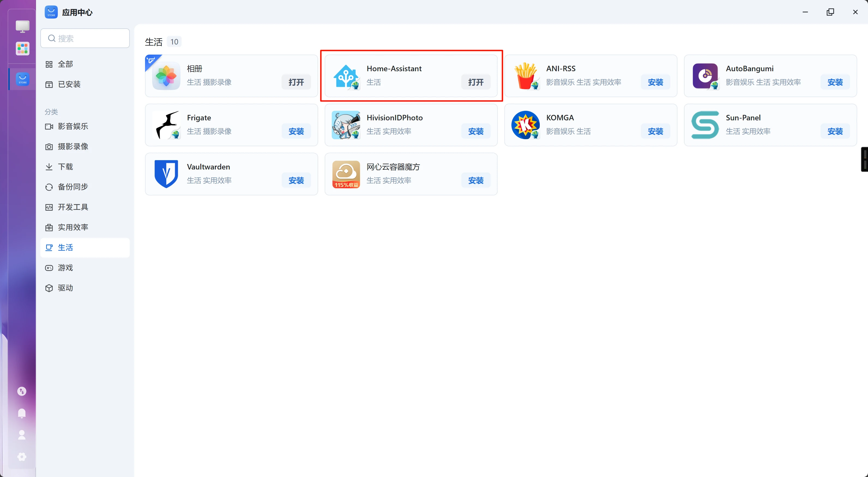Install Frigate with 安装 button
The width and height of the screenshot is (868, 477).
pos(296,131)
